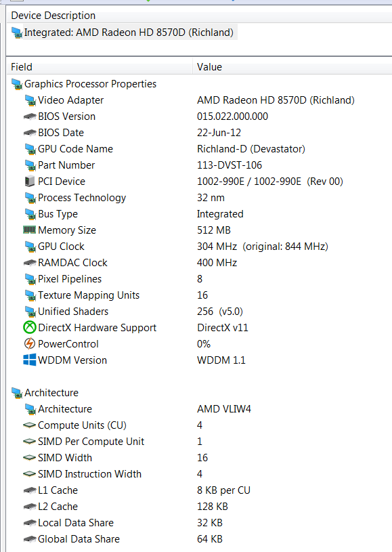
Task: Click the Part Number icon
Action: coord(30,165)
